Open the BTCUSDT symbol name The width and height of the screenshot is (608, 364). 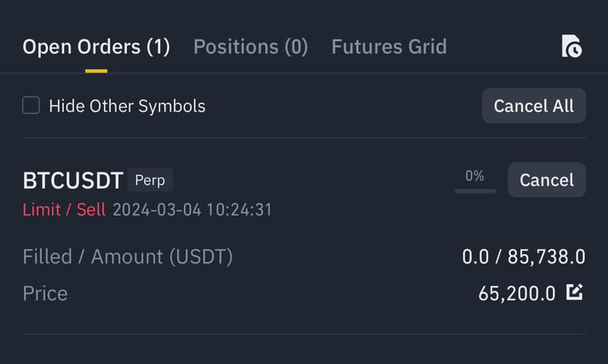[73, 181]
